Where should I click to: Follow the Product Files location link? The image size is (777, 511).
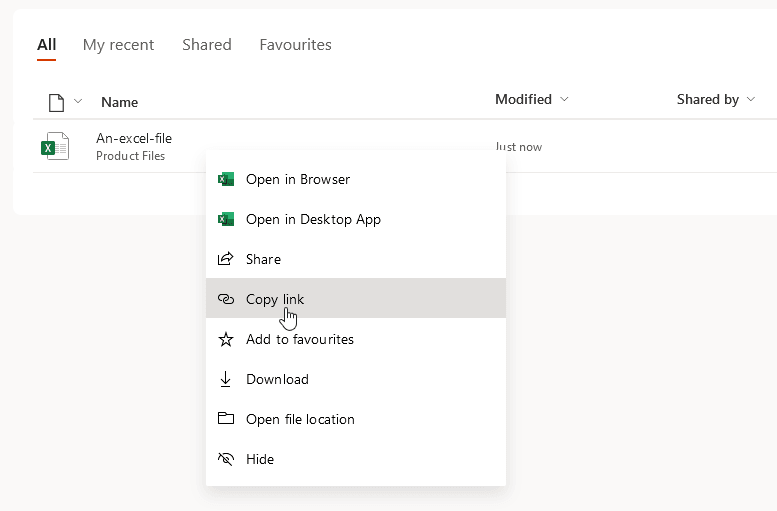[130, 156]
